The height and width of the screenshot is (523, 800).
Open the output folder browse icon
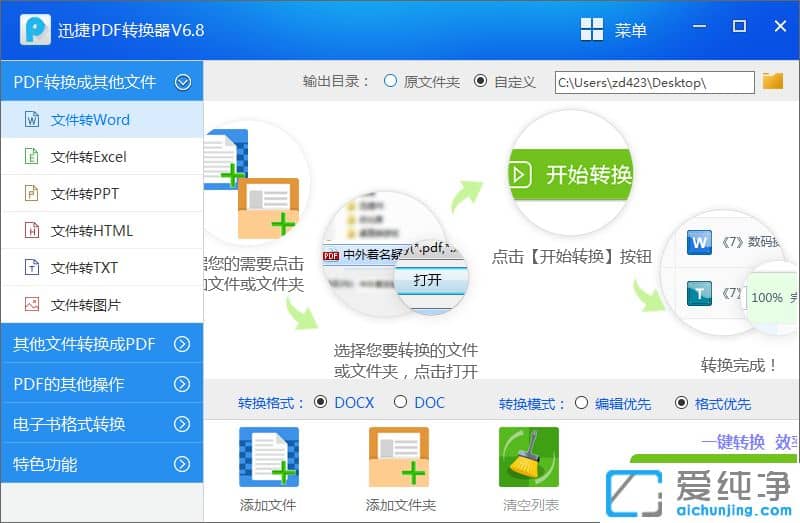(773, 81)
